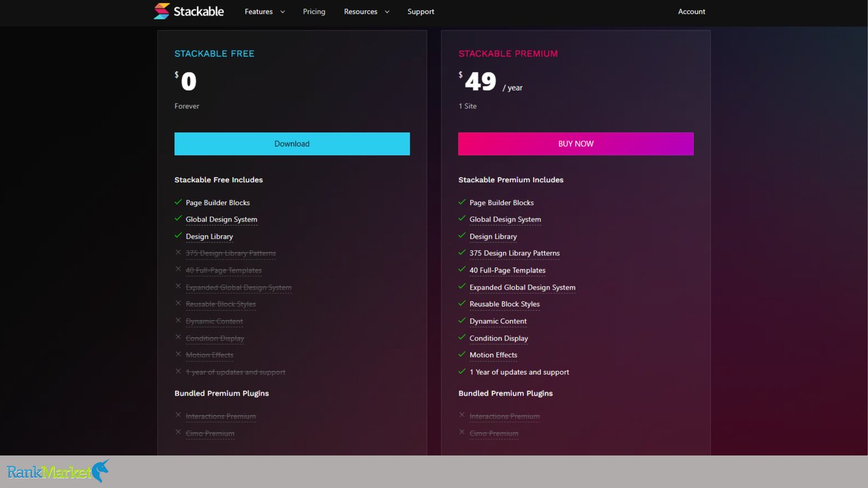This screenshot has height=488, width=868.
Task: Click the BUY NOW button
Action: (x=576, y=144)
